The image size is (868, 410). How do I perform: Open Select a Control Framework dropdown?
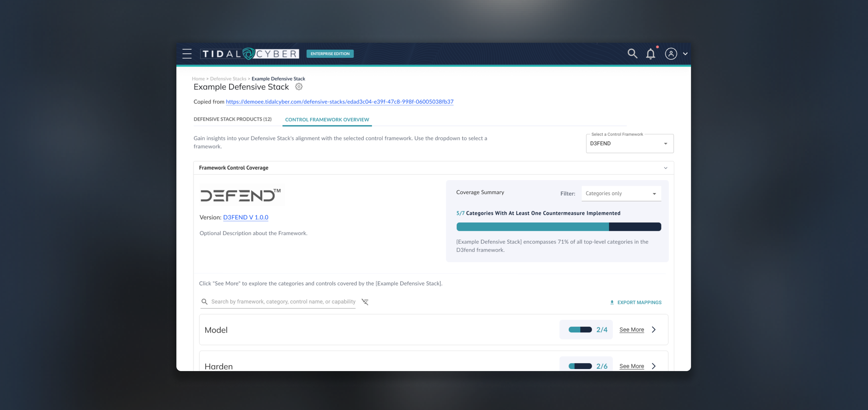coord(629,143)
